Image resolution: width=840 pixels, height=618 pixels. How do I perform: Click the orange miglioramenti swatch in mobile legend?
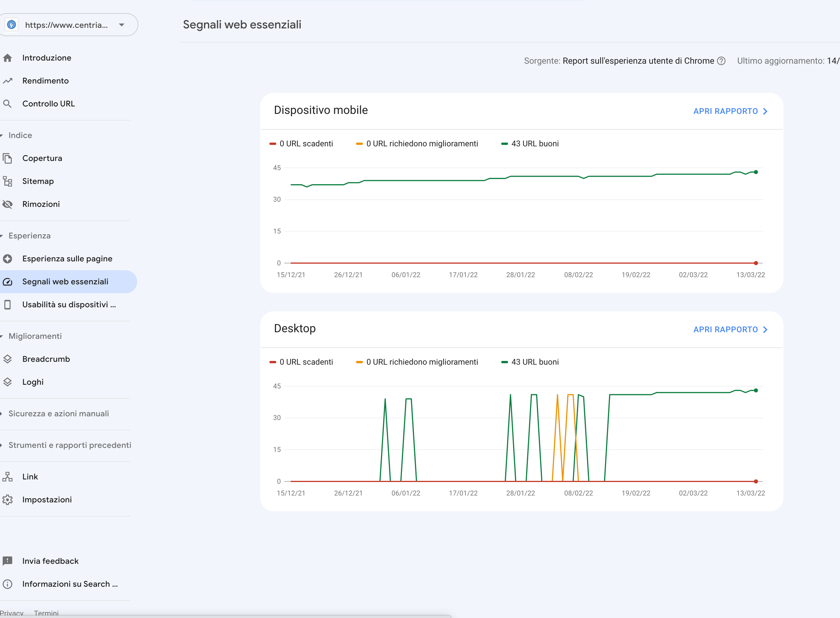(x=359, y=144)
